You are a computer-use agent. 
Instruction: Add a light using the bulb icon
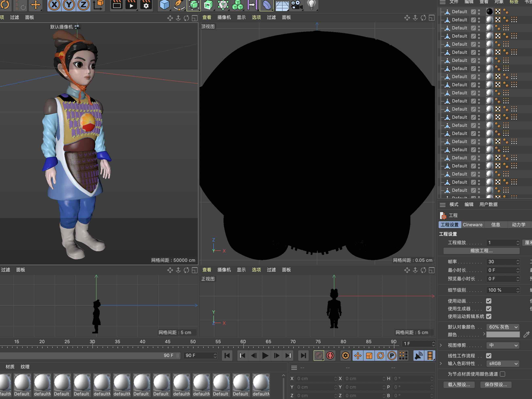[311, 5]
